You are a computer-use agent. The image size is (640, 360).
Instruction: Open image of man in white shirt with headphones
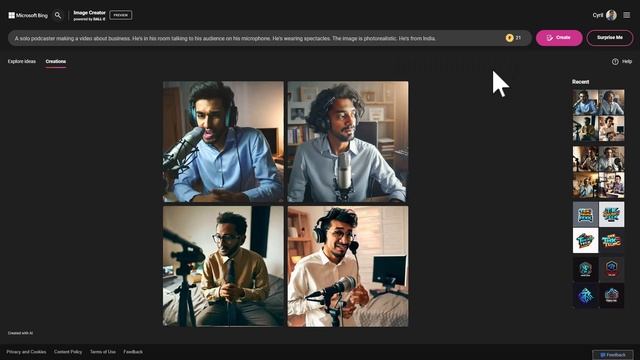348,266
